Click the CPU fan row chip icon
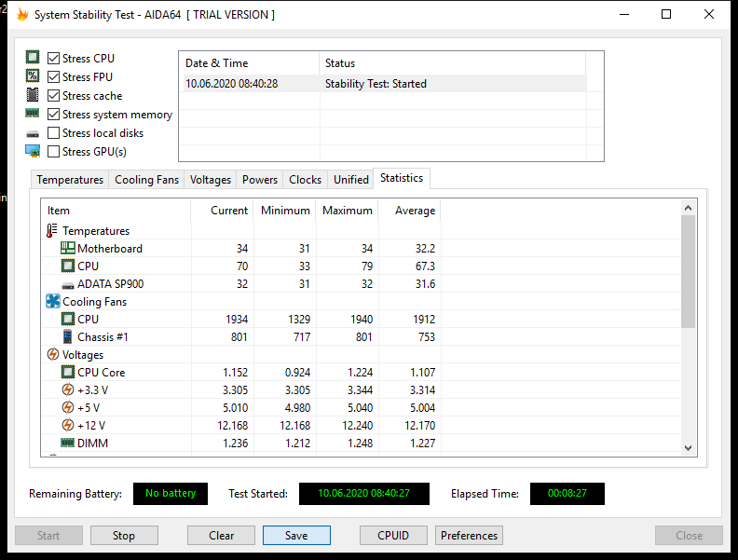This screenshot has height=560, width=738. pos(68,319)
